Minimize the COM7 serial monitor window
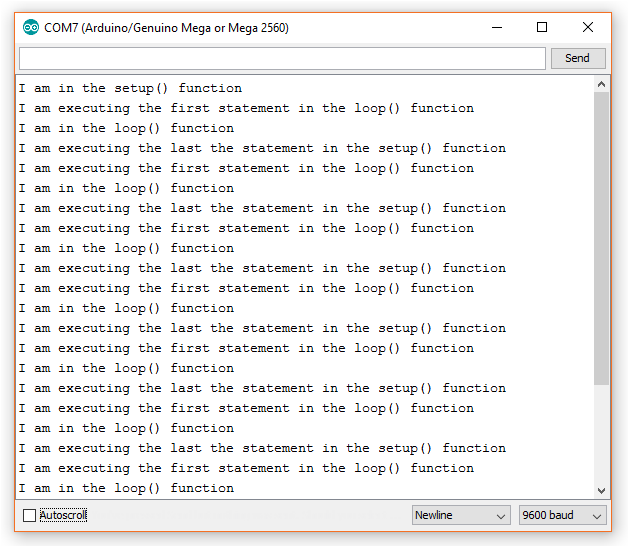This screenshot has width=629, height=547. 495,27
